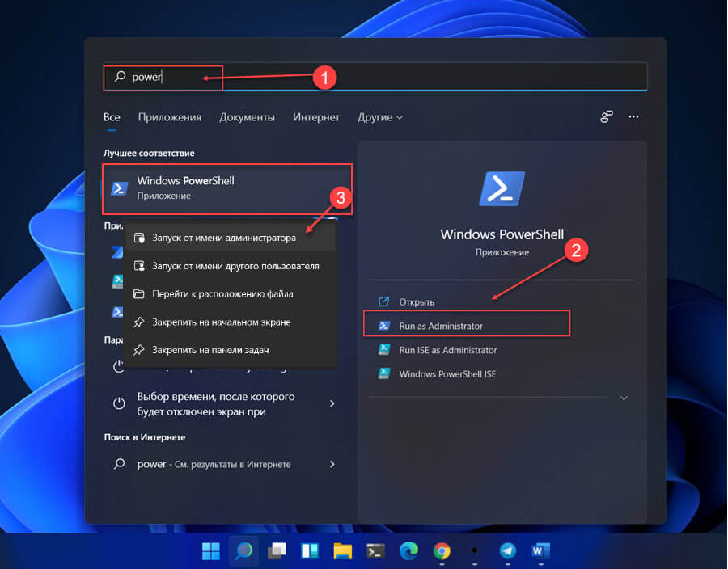Choose Перейти к расположению файла
Image resolution: width=728 pixels, height=569 pixels.
[231, 294]
